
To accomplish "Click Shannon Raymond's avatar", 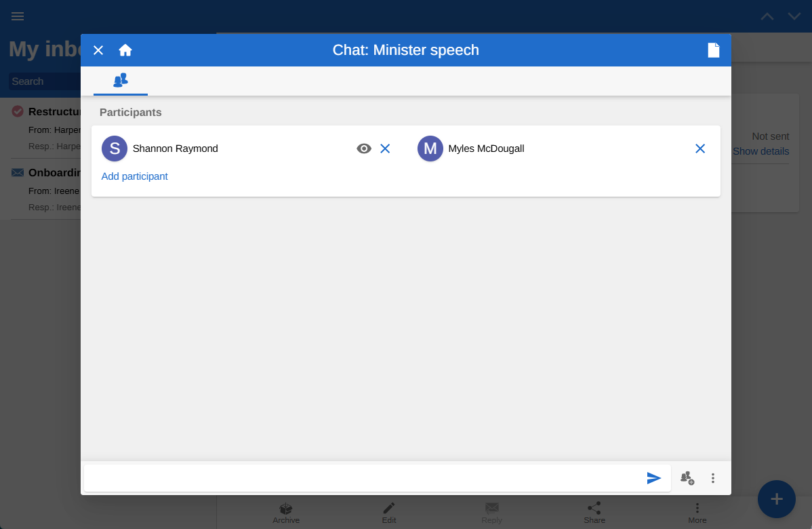I will pyautogui.click(x=115, y=149).
